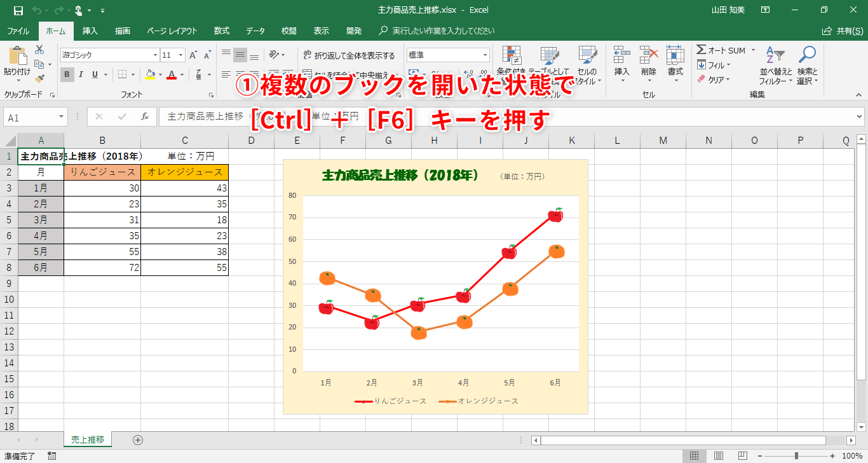Add a new sheet with the plus icon
Image resolution: width=868 pixels, height=463 pixels.
[138, 439]
